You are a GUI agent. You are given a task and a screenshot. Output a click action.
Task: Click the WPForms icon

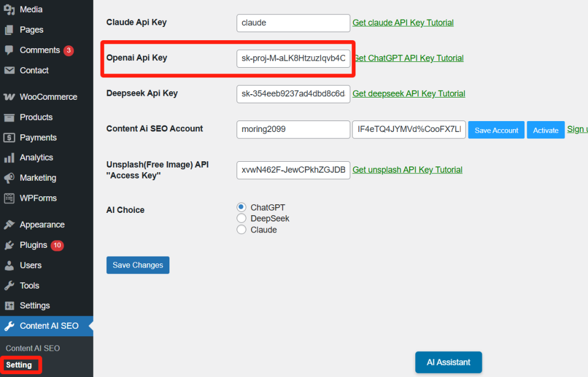pyautogui.click(x=9, y=198)
